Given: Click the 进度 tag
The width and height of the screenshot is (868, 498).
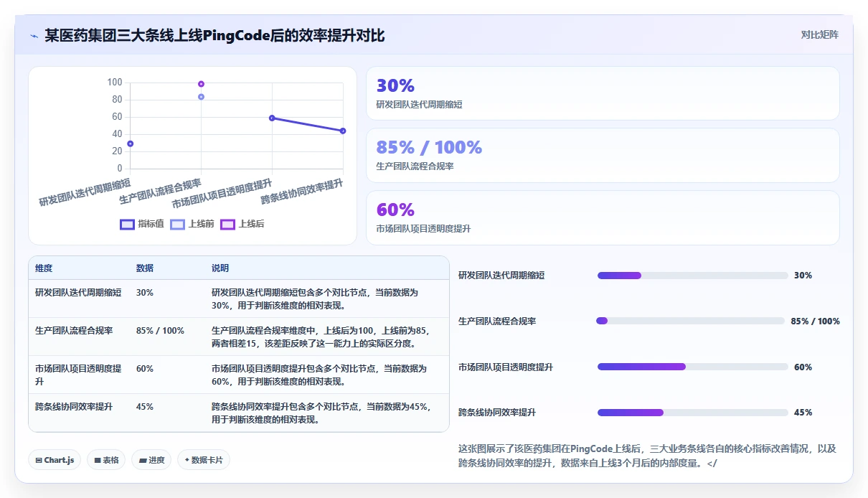Looking at the screenshot, I should (151, 460).
